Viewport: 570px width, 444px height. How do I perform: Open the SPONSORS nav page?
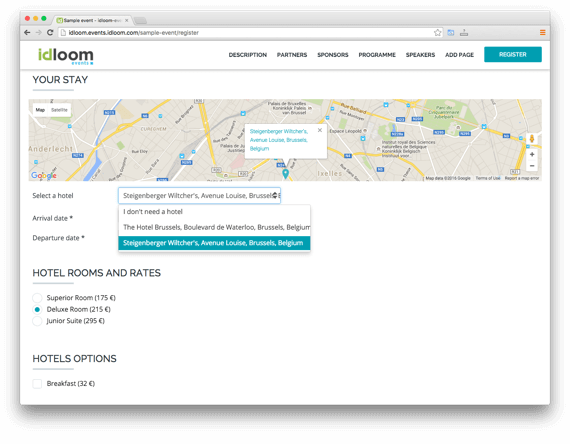tap(333, 55)
